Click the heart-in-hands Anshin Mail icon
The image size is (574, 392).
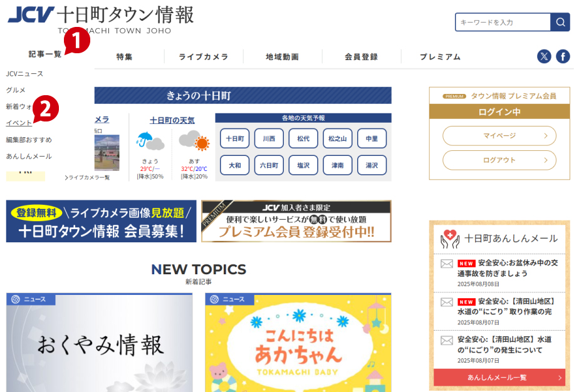pyautogui.click(x=450, y=239)
